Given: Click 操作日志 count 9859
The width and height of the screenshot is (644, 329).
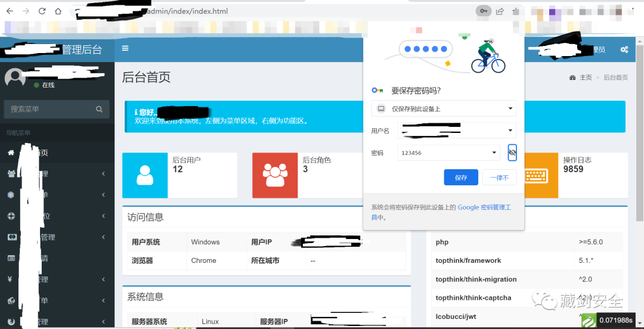Looking at the screenshot, I should click(574, 169).
